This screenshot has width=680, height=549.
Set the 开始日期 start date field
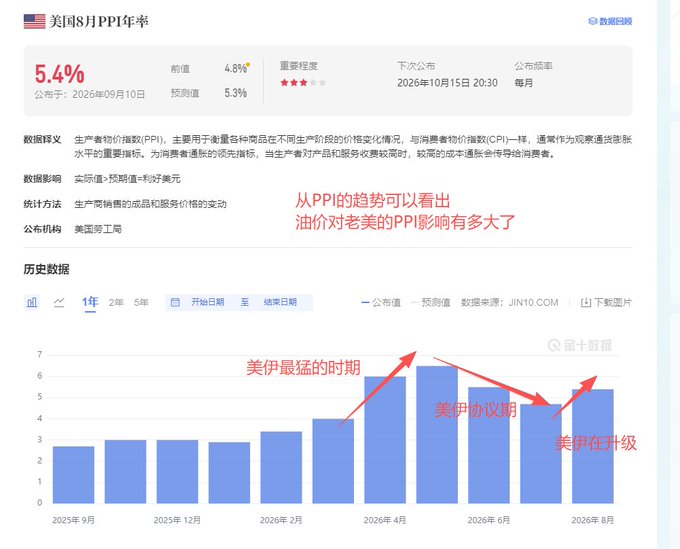208,302
